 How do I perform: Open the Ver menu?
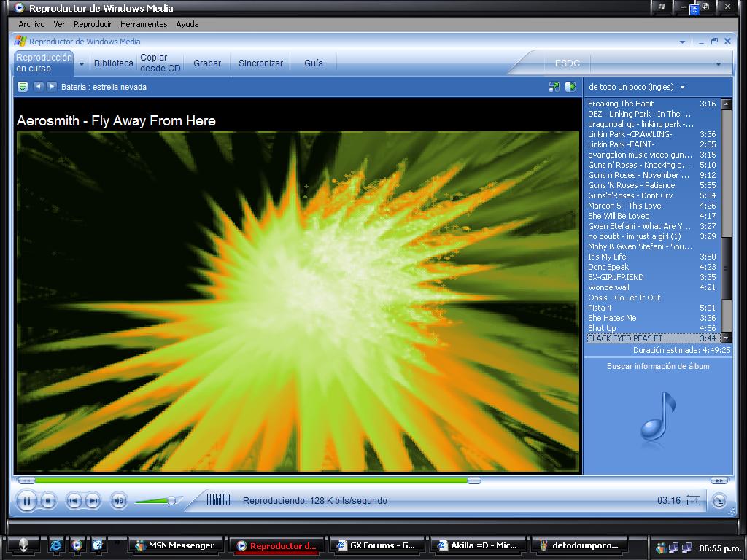[59, 24]
